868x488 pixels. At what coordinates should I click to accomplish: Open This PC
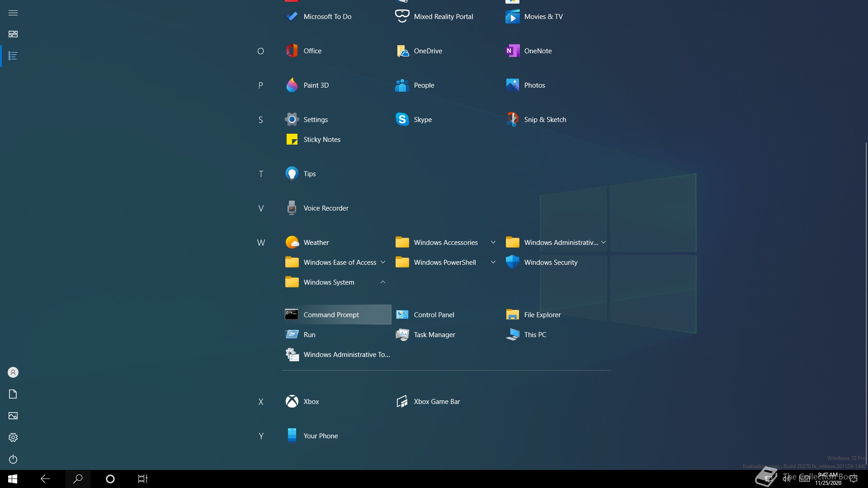tap(557, 335)
